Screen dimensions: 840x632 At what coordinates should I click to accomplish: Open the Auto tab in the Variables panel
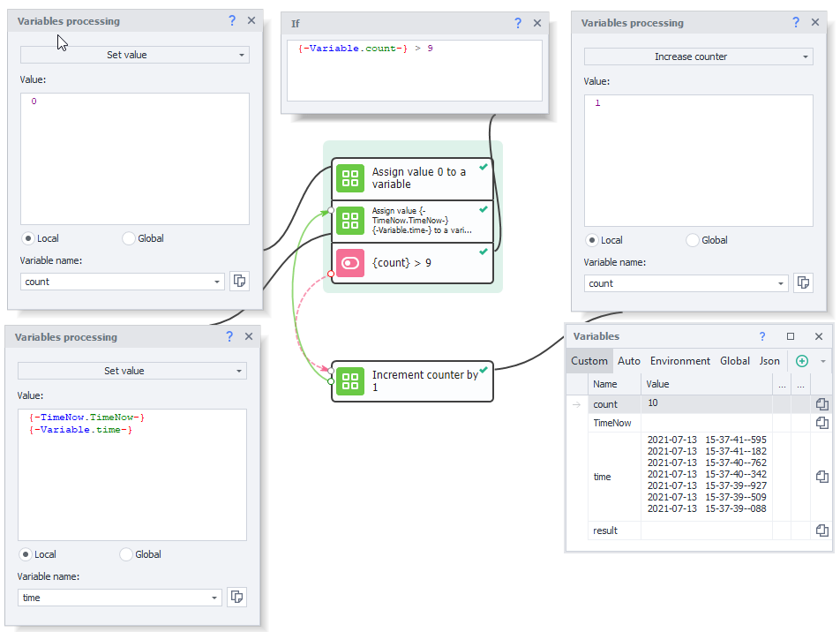(x=629, y=361)
